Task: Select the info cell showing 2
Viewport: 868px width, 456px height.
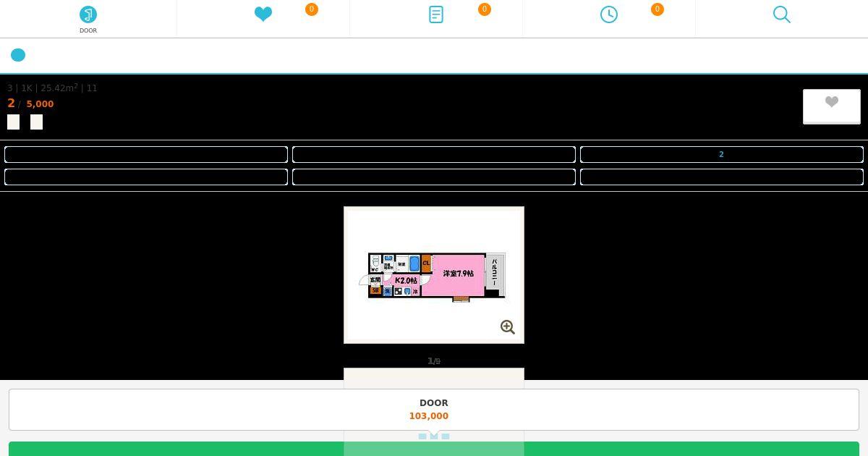Action: (722, 154)
